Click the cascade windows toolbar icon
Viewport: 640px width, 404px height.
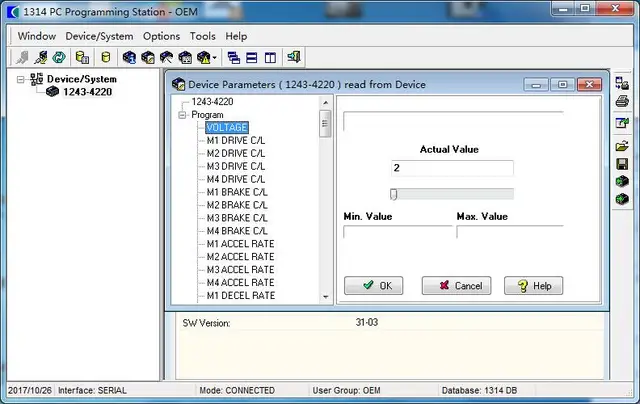[x=233, y=58]
